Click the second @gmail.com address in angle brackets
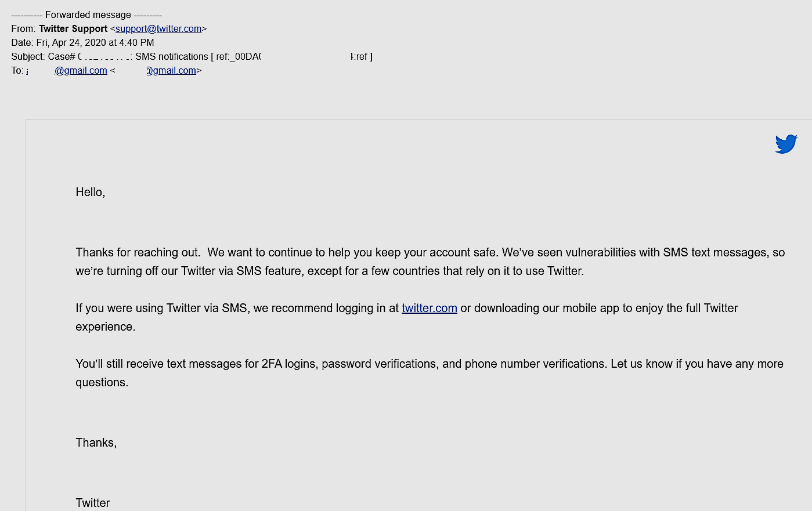 click(171, 70)
